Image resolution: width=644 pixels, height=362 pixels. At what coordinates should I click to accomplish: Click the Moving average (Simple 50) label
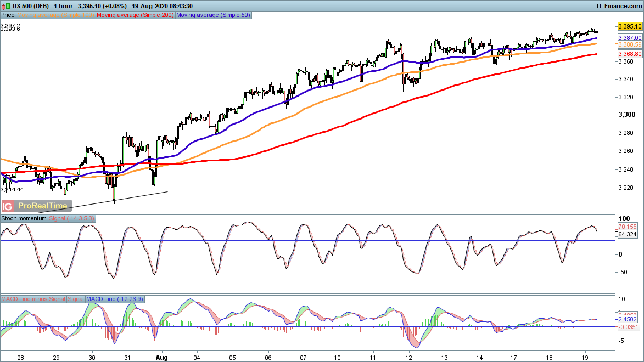213,15
